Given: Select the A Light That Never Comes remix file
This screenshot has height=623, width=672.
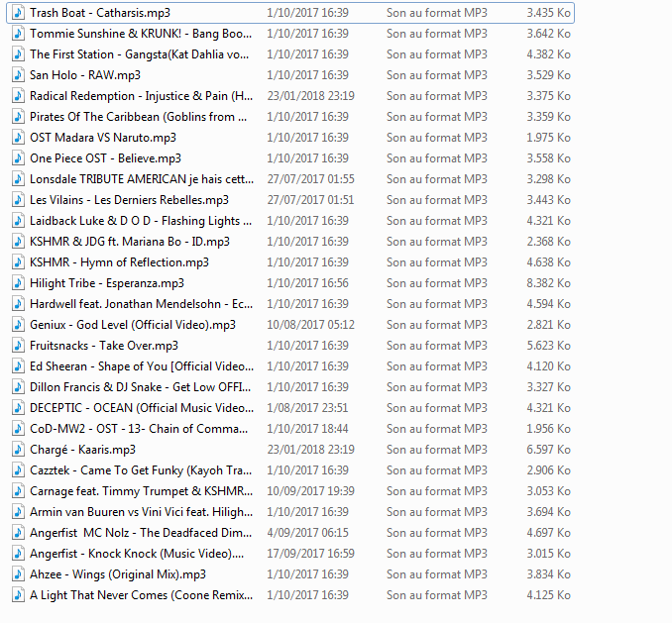Looking at the screenshot, I should click(141, 595).
